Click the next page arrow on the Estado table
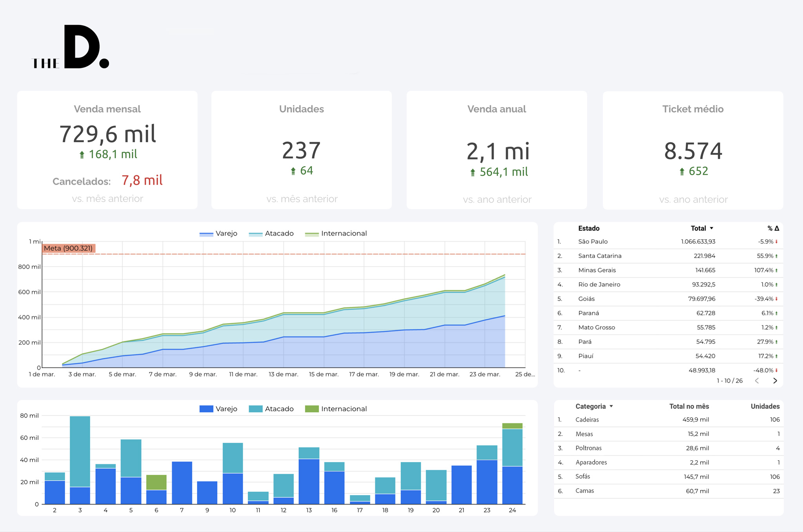This screenshot has height=532, width=803. point(775,381)
